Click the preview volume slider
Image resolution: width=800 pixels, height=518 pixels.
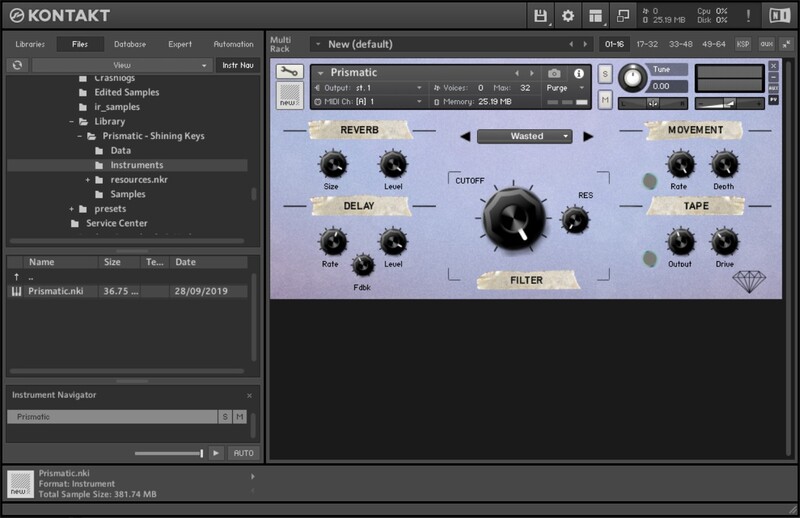click(168, 453)
